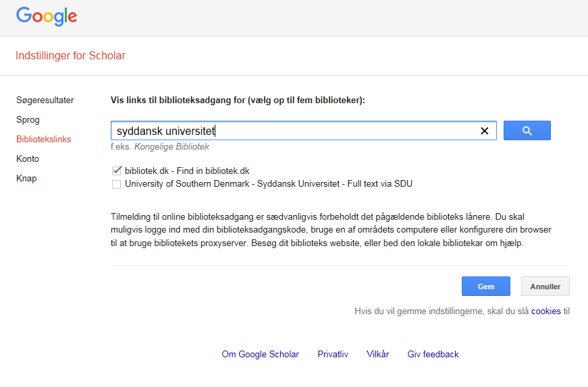Click the Google logo
The image size is (588, 387).
[47, 16]
